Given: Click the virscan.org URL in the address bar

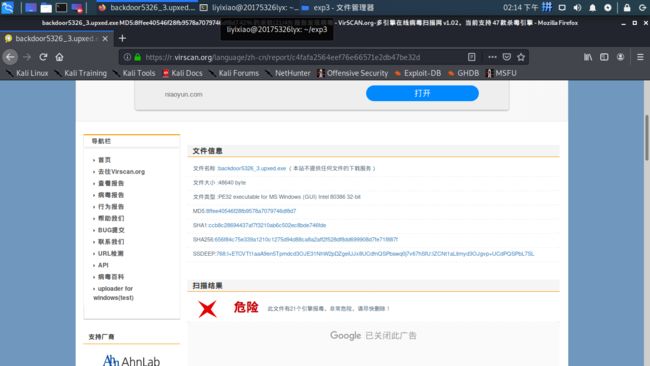Looking at the screenshot, I should (283, 57).
